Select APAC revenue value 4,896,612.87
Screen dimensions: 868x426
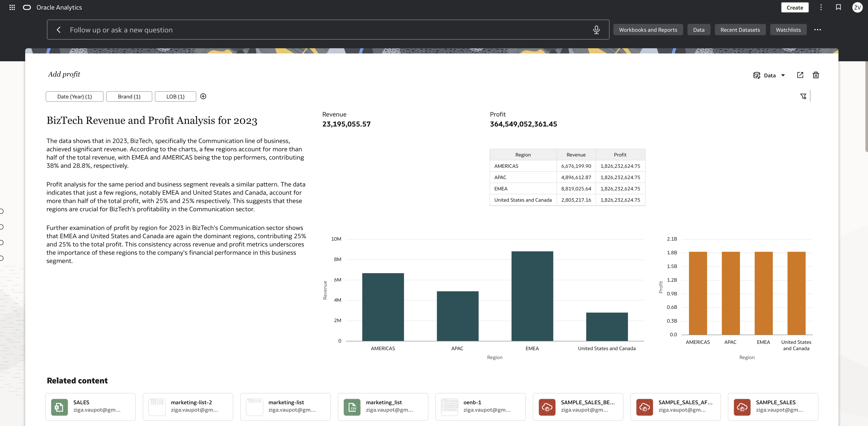[576, 177]
